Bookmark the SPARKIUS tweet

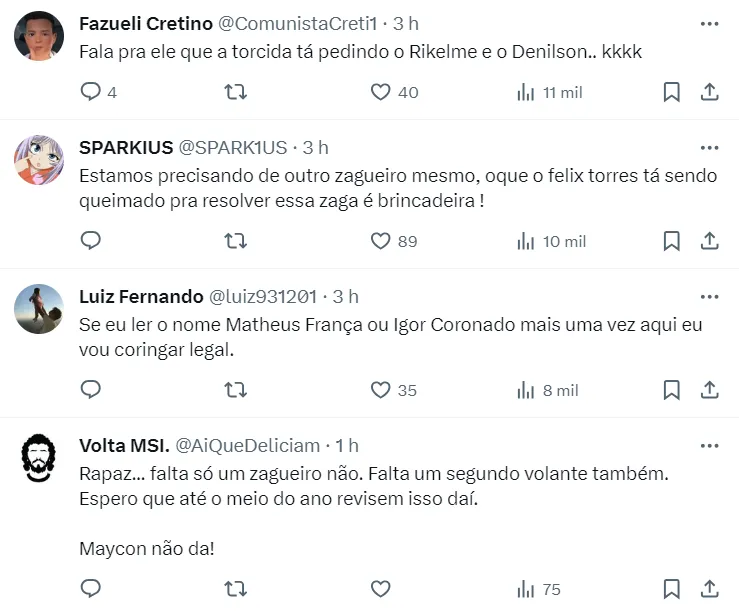[672, 241]
